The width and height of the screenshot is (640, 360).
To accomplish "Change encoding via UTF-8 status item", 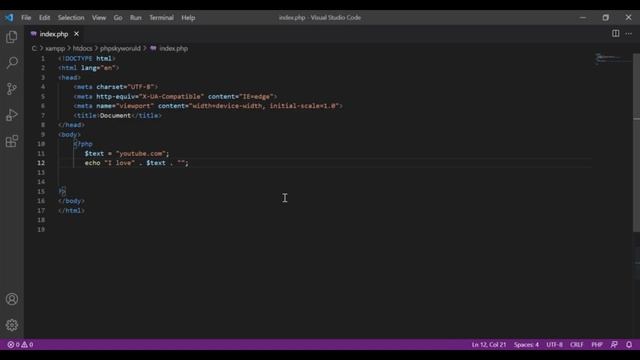I will click(554, 345).
